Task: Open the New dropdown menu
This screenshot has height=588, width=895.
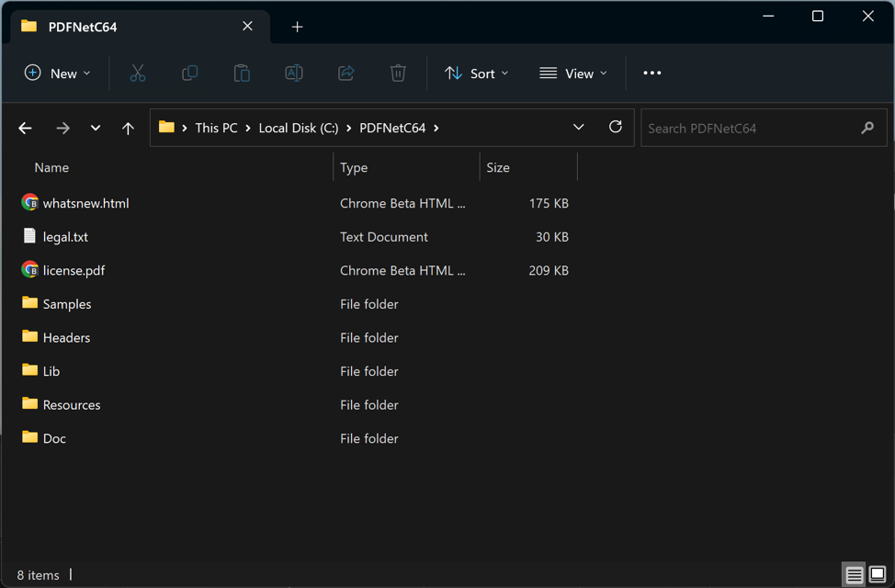Action: [x=57, y=73]
